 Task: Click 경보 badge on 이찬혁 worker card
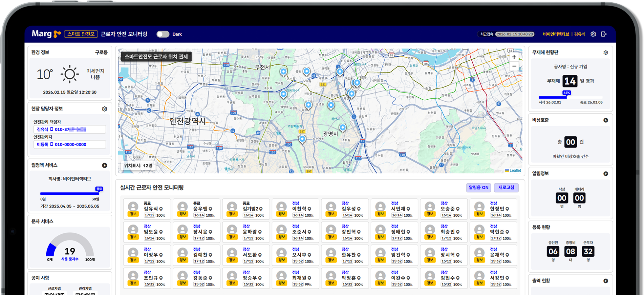pos(282,214)
